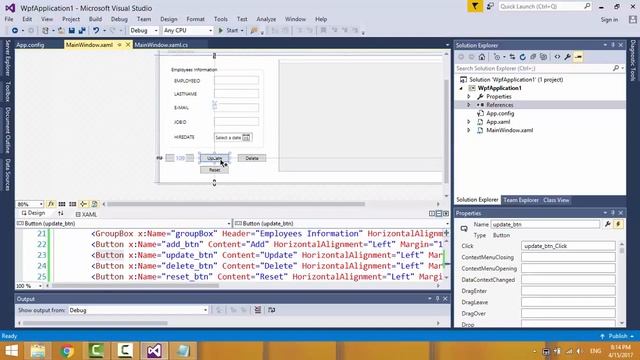
Task: Click the swap panes arrows icon
Action: point(61,213)
